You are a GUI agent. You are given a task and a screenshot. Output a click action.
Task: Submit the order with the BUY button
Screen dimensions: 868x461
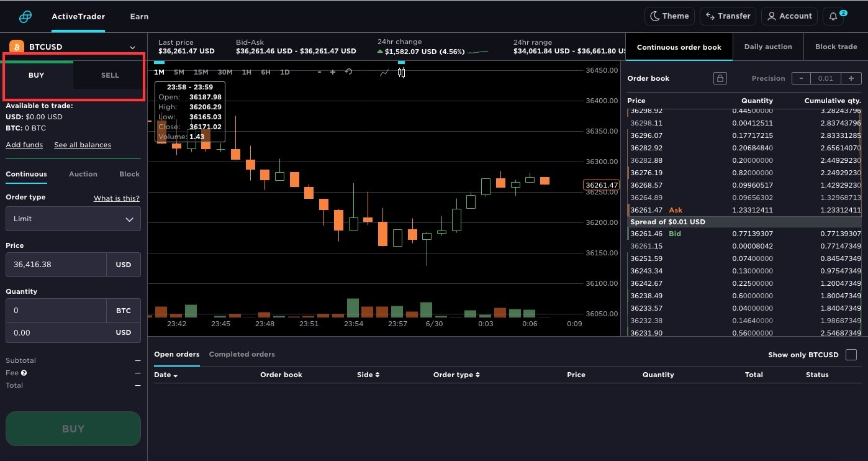tap(73, 428)
